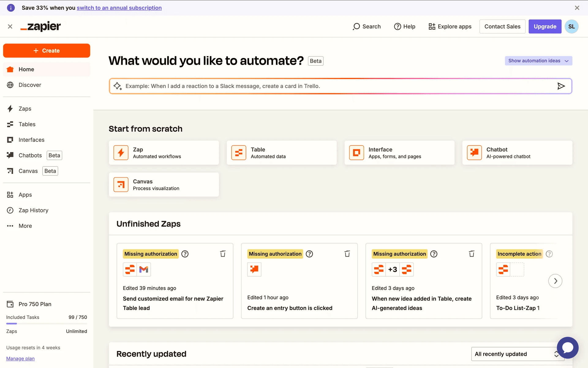Viewport: 588px width, 368px height.
Task: Open Discover in sidebar menu
Action: tap(30, 85)
